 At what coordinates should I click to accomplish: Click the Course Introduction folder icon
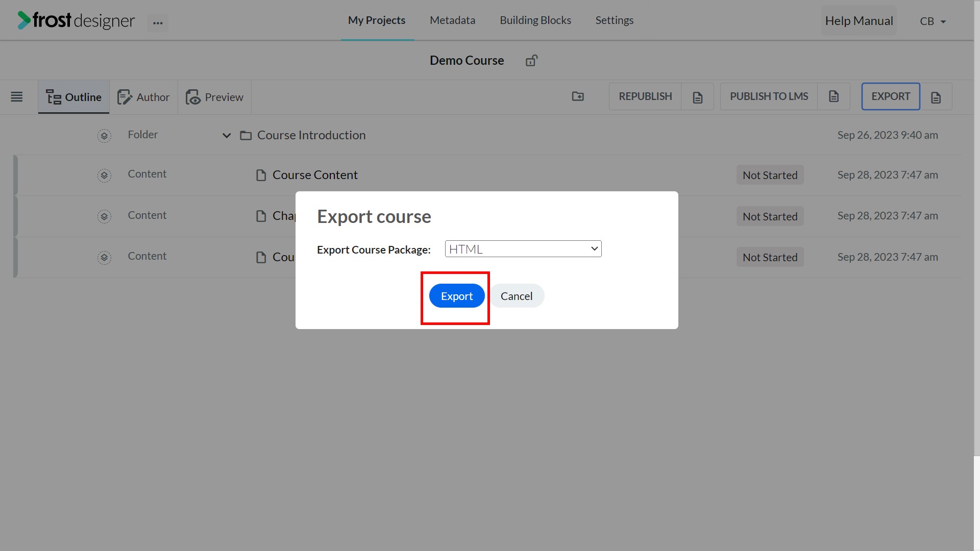[x=246, y=136]
